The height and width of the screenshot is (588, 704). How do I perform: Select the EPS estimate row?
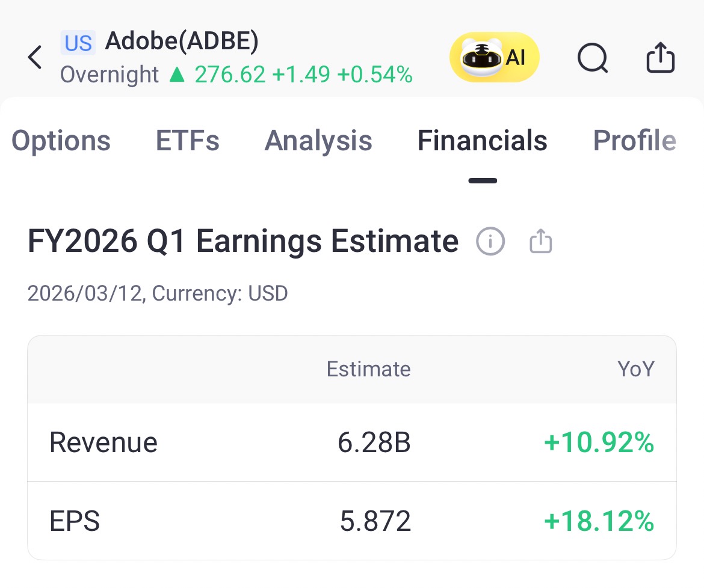(351, 521)
